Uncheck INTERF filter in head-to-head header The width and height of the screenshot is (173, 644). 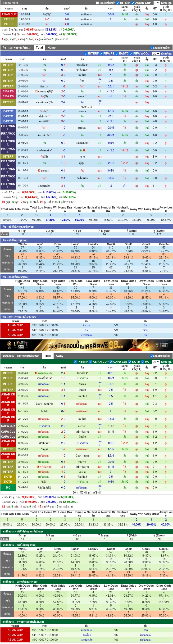(x=118, y=3)
